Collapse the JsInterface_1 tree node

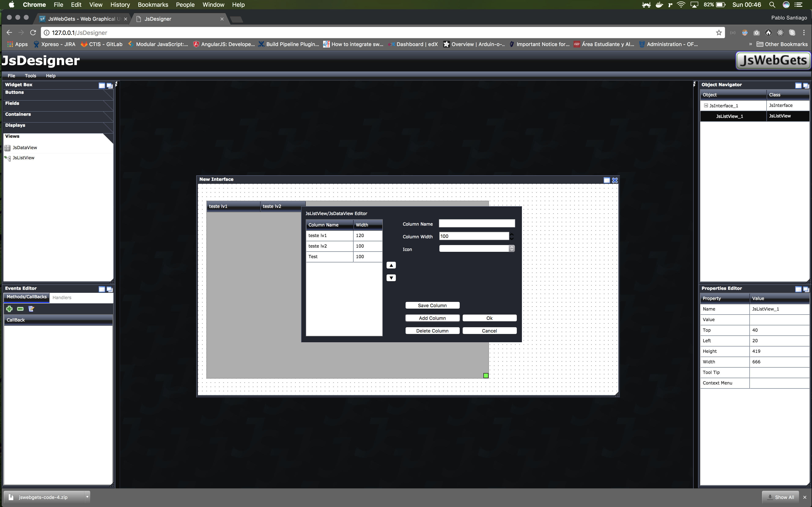[x=706, y=105]
